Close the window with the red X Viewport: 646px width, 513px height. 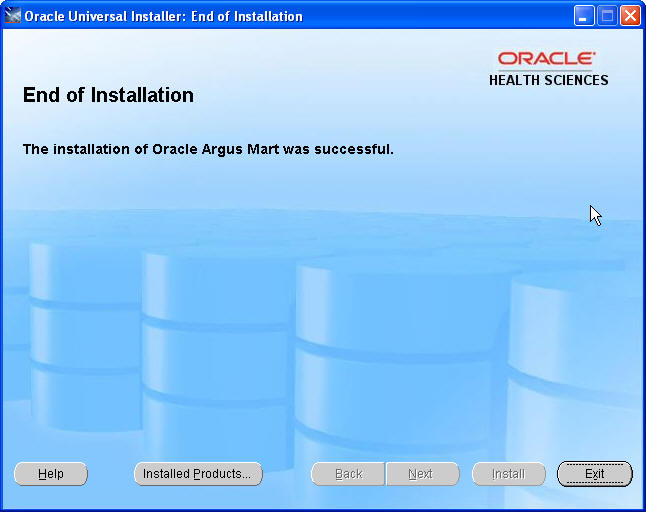pos(630,16)
